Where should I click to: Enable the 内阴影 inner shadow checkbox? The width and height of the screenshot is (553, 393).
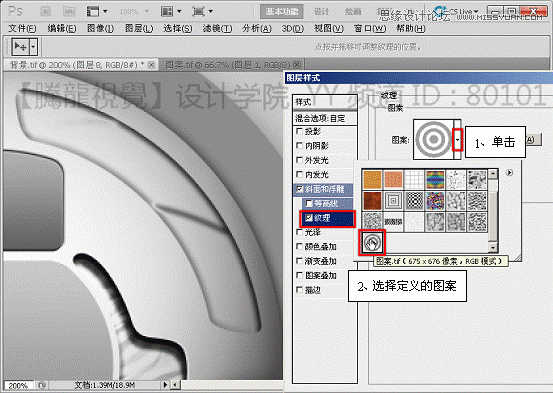299,145
